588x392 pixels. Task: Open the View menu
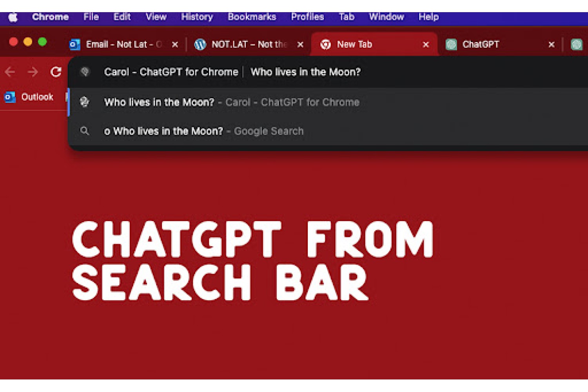[156, 17]
